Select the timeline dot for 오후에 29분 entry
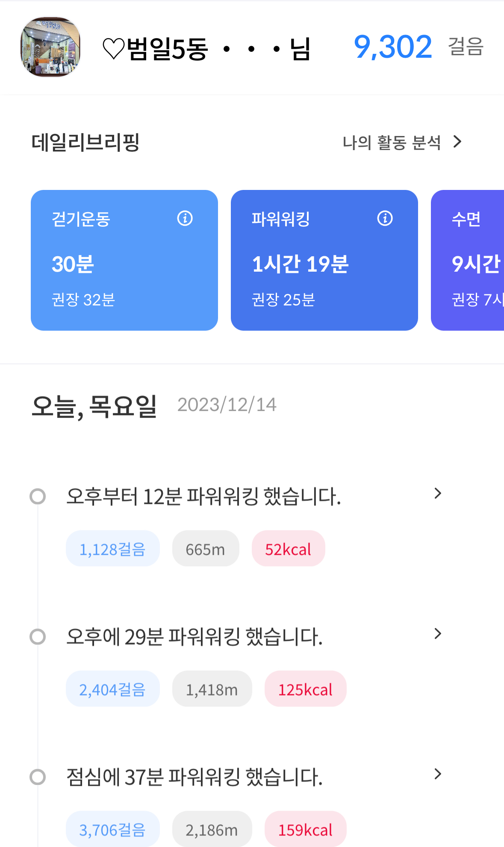The image size is (504, 847). [38, 637]
